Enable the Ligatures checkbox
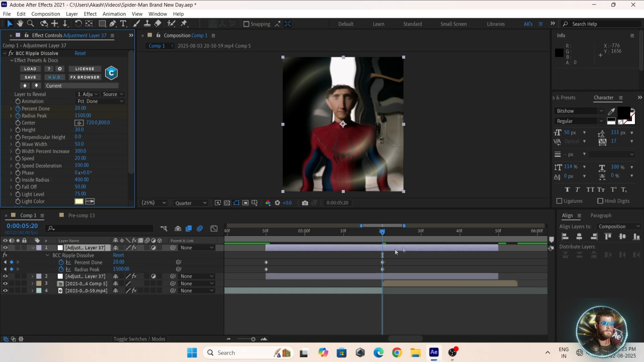The width and height of the screenshot is (644, 362). point(559,201)
